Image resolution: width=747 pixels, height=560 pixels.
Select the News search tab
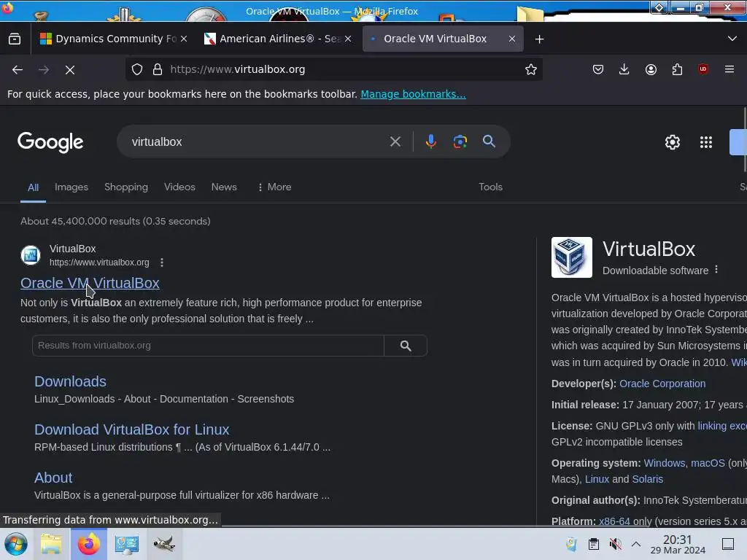coord(224,187)
